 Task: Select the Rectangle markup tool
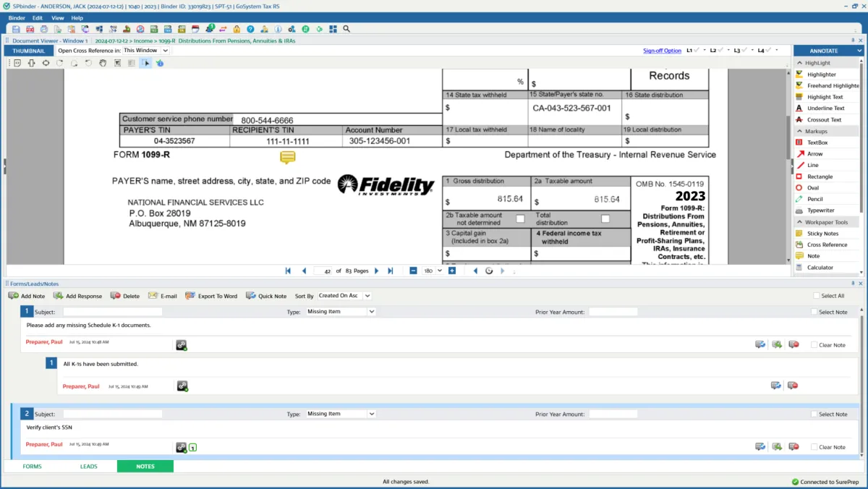tap(820, 177)
